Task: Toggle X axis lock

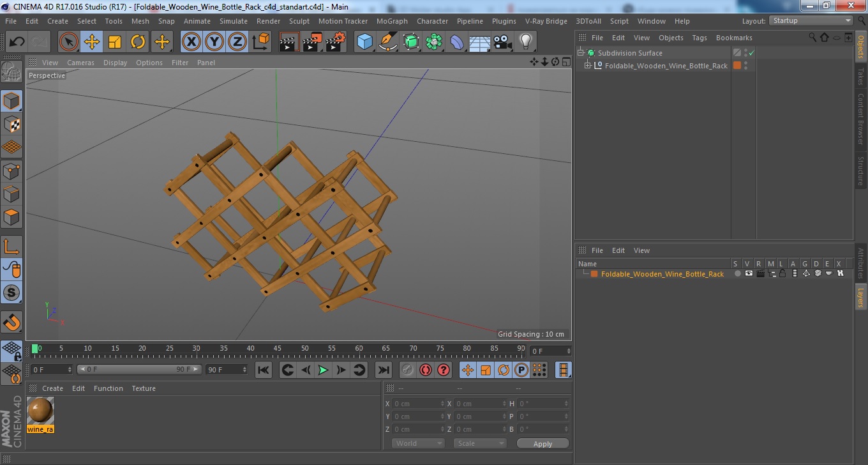Action: (191, 42)
